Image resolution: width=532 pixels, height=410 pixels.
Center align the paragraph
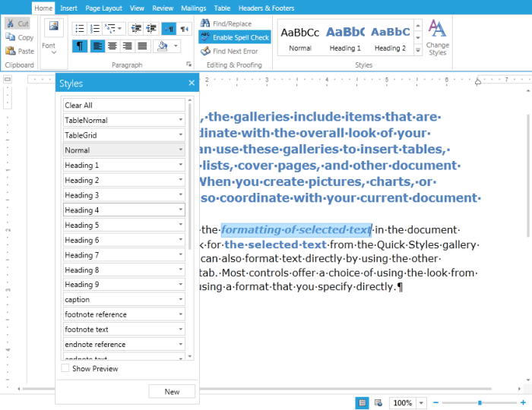point(112,46)
